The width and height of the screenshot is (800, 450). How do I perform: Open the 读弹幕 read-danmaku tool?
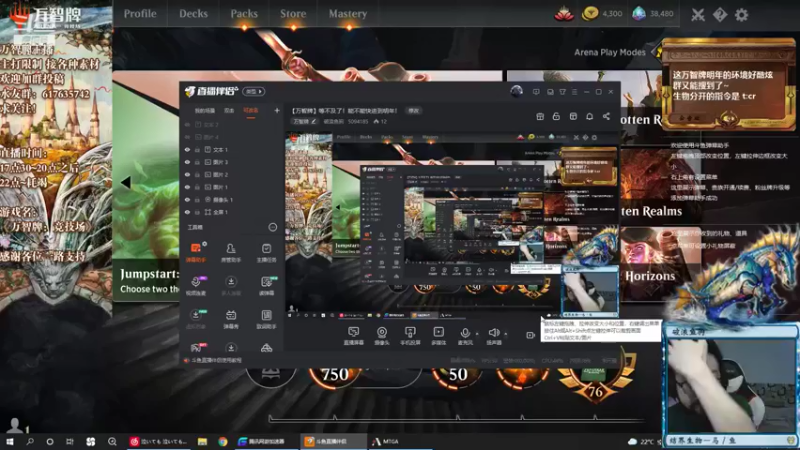click(266, 285)
